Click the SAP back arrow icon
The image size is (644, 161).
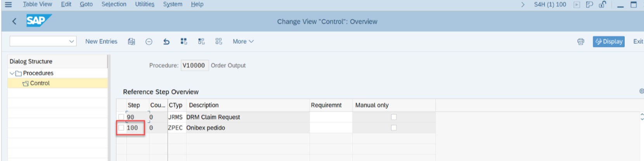tap(14, 21)
